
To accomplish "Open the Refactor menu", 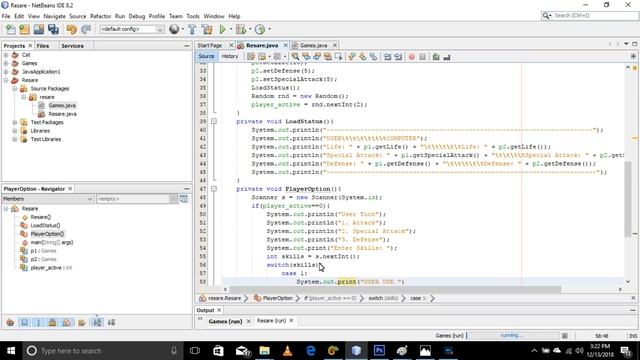I will pos(100,16).
